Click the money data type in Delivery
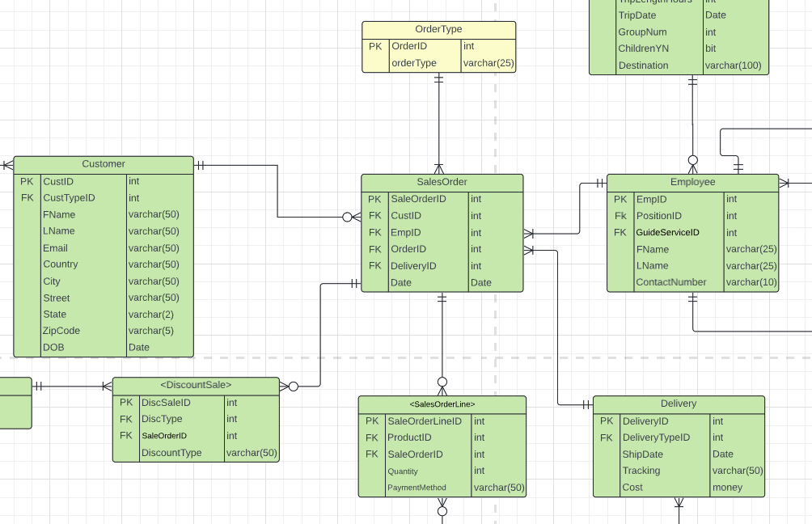Image resolution: width=812 pixels, height=524 pixels. [x=726, y=488]
